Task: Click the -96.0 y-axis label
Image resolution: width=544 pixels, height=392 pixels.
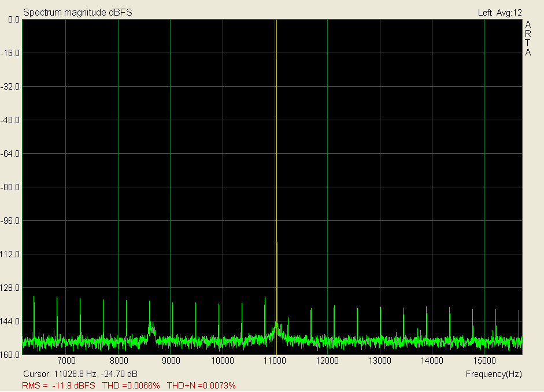Action: click(x=10, y=221)
